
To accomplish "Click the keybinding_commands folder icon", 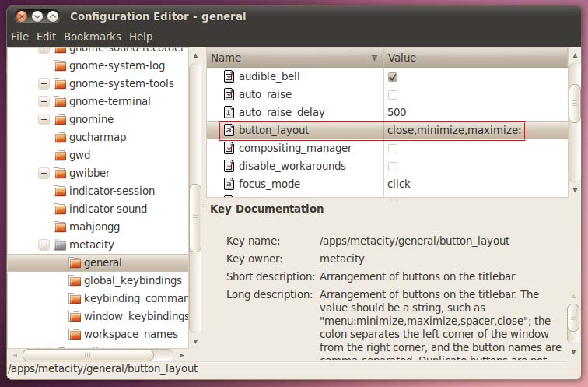I will coord(75,298).
